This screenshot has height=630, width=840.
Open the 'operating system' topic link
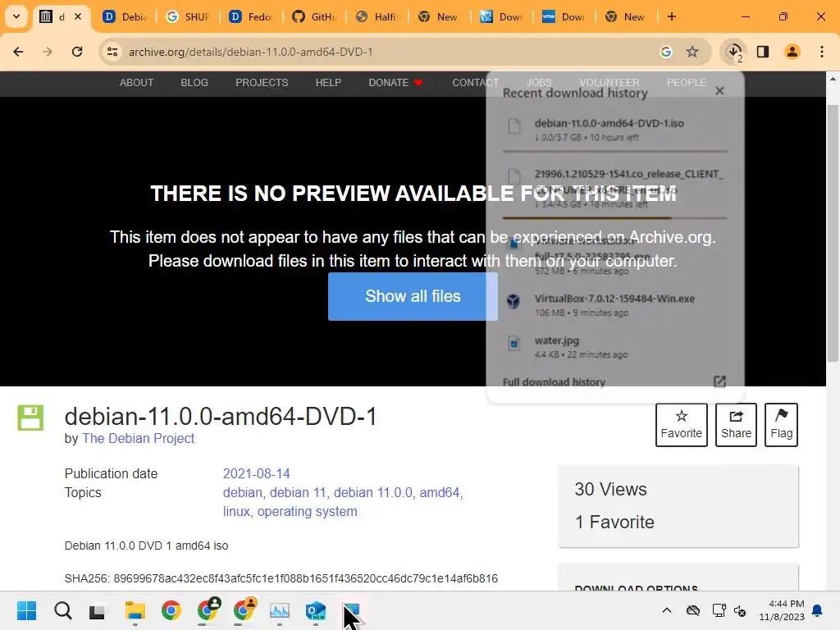pos(307,511)
